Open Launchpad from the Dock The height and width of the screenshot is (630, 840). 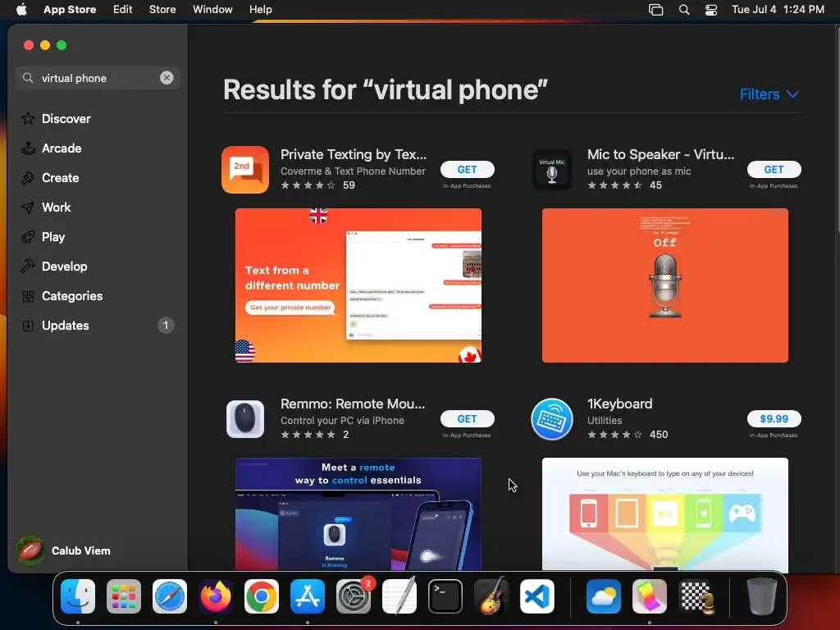[x=124, y=596]
